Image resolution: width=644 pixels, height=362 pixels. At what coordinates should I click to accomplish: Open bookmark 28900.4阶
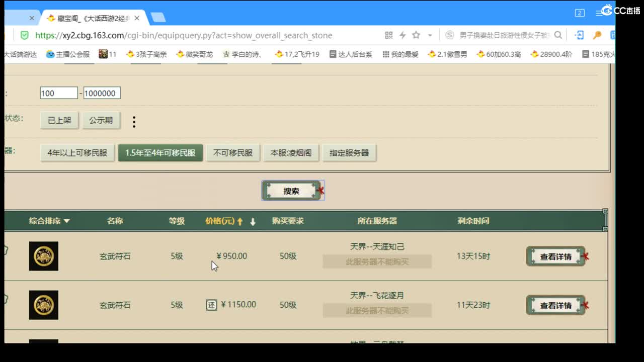tap(551, 54)
